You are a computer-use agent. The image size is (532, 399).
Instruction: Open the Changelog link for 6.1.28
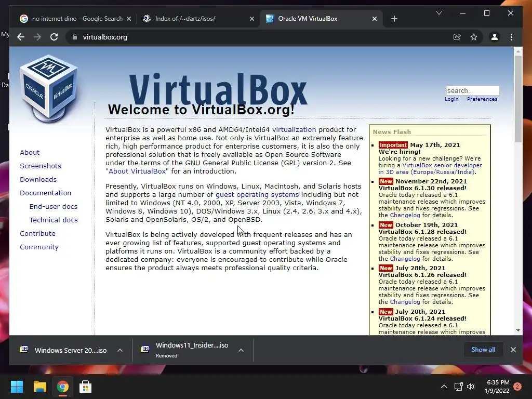click(405, 259)
